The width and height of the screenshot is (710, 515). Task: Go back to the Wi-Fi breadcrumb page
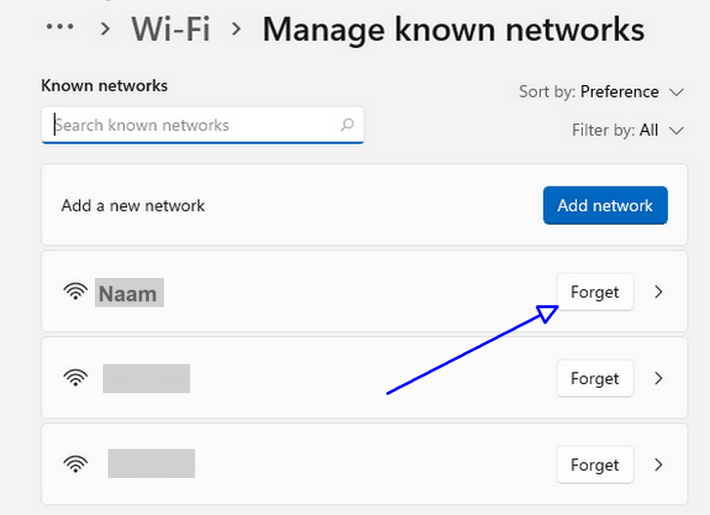170,29
